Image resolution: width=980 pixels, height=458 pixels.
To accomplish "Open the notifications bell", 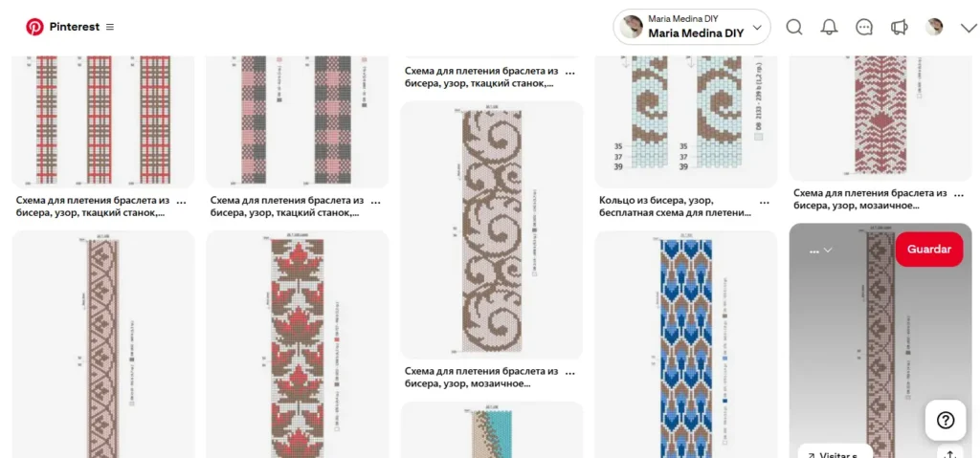I will [x=830, y=27].
